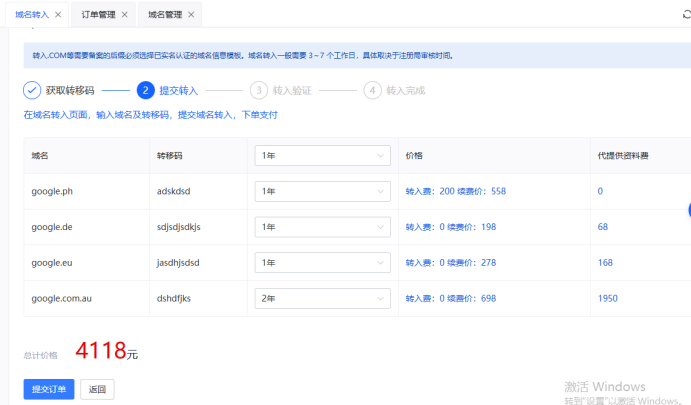Click the 提交订单 button
Screen dimensions: 691x405
tap(49, 389)
